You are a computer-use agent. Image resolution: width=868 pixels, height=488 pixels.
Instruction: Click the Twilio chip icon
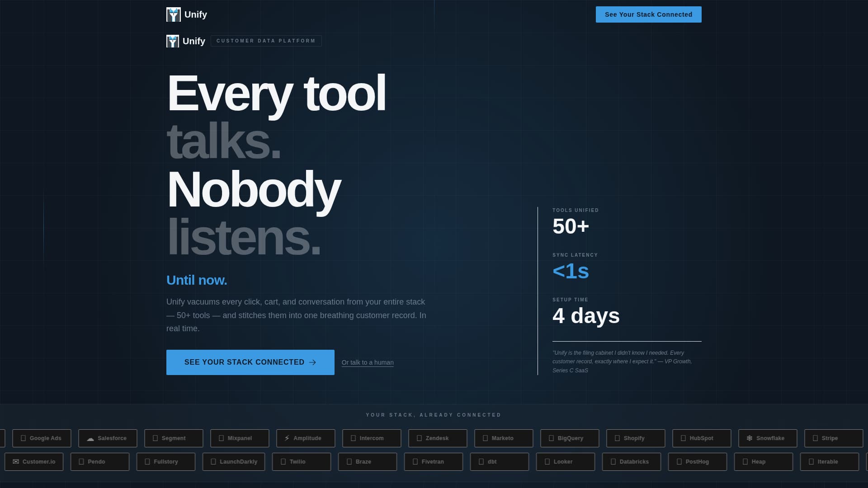pos(283,462)
